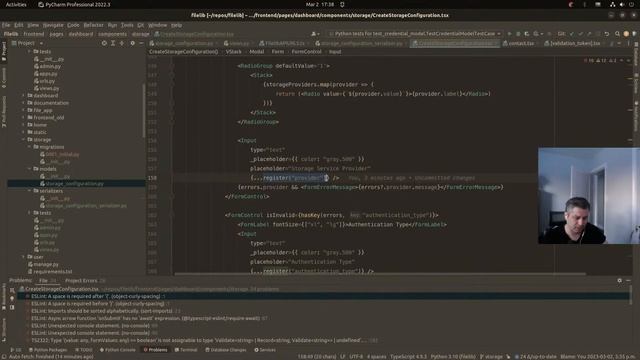Click the errors and warnings indicator in editor
Screen dimensions: 640x360
pyautogui.click(x=601, y=60)
